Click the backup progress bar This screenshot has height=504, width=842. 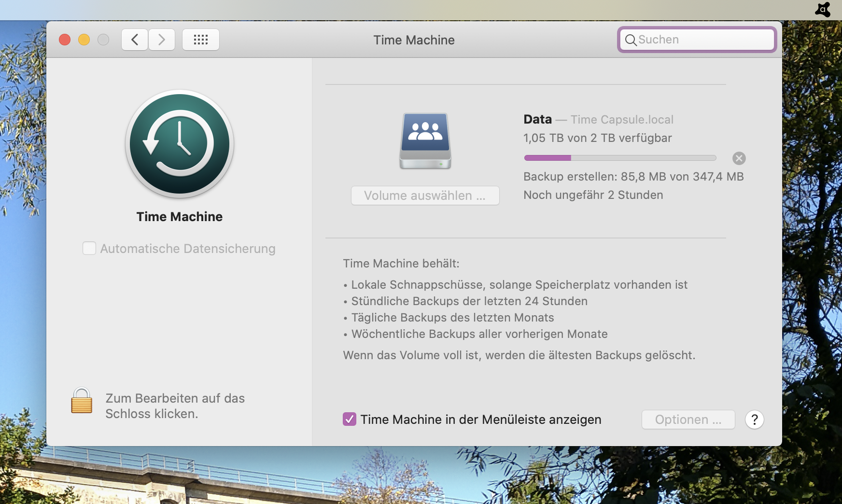click(620, 158)
